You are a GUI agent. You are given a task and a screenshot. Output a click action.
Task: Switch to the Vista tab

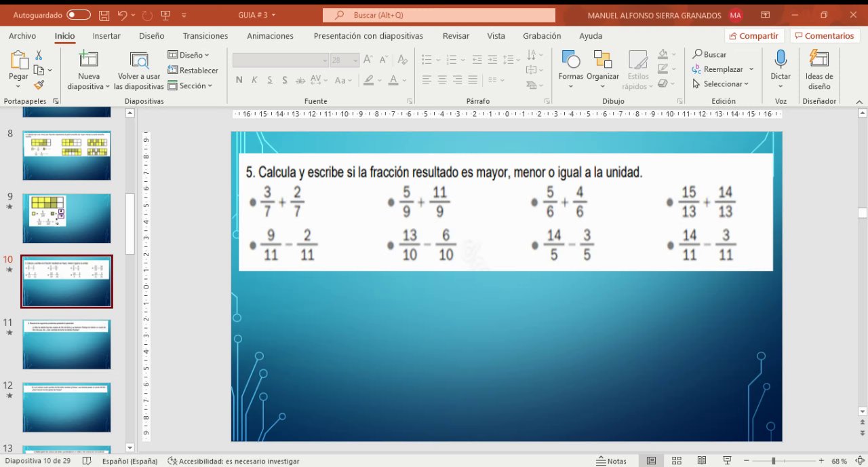pyautogui.click(x=496, y=36)
